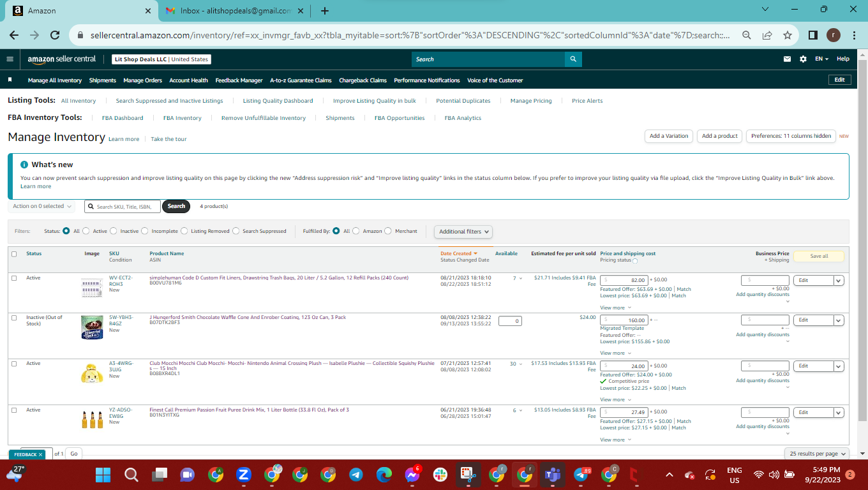Open Microsoft Teams from the taskbar

point(552,475)
